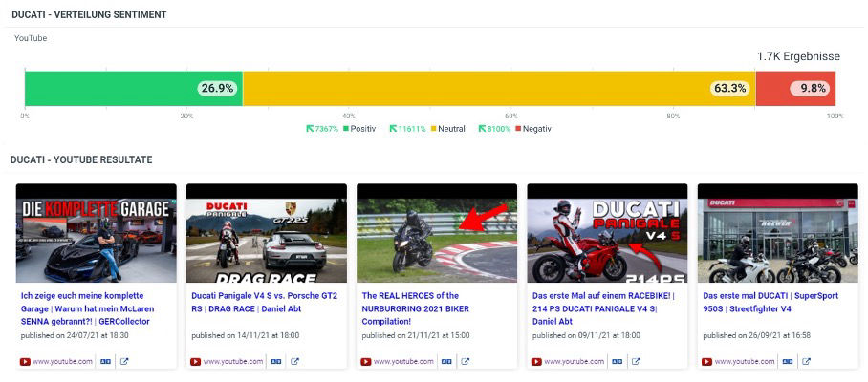This screenshot has width=868, height=382.
Task: Toggle the Positiv legend entry
Action: pyautogui.click(x=359, y=129)
